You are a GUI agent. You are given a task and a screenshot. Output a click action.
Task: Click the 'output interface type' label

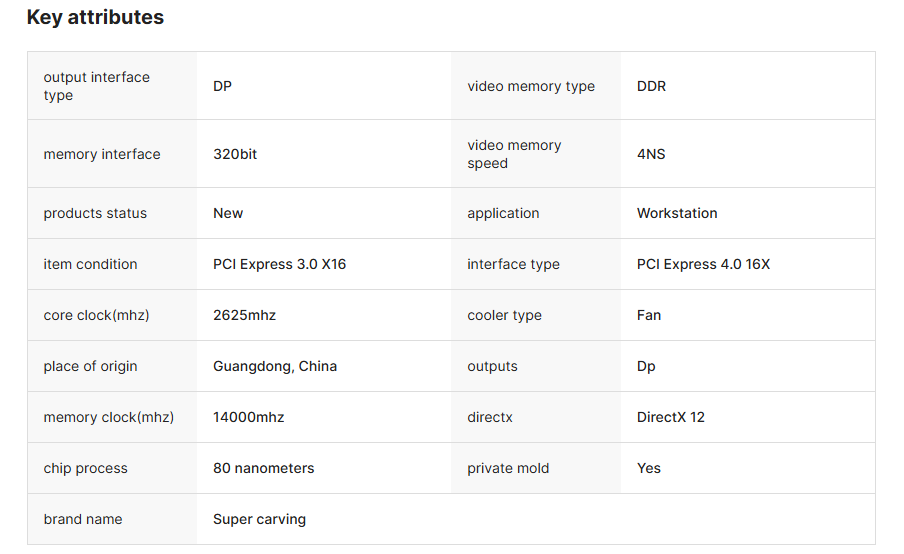(96, 86)
